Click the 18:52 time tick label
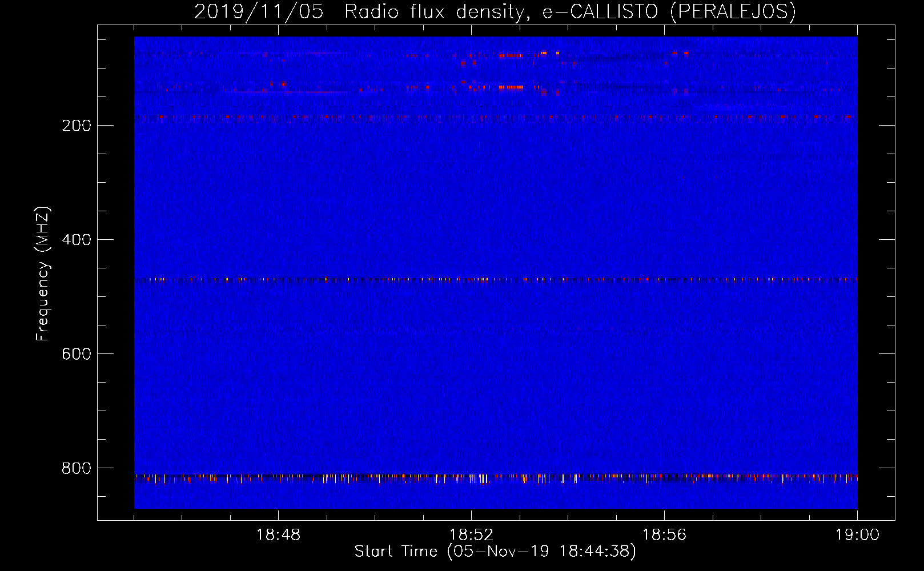924x571 pixels. tap(471, 535)
